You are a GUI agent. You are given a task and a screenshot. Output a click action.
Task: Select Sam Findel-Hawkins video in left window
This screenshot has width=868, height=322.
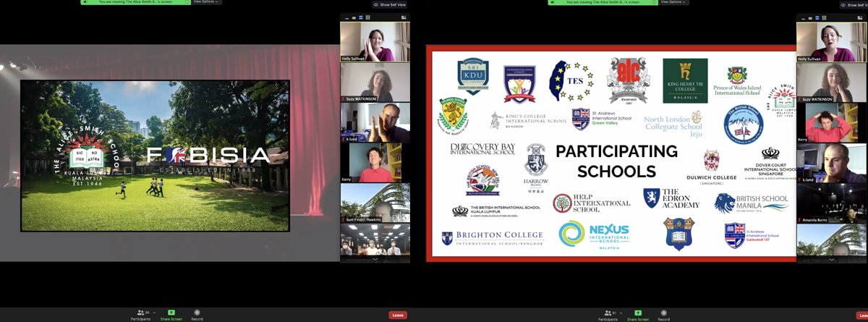[375, 203]
